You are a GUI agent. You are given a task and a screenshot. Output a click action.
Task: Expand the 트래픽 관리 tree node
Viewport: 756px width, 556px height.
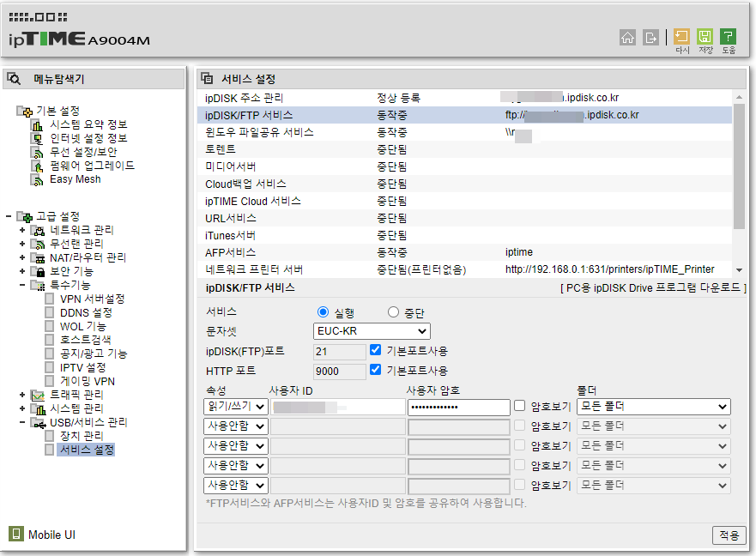point(22,395)
